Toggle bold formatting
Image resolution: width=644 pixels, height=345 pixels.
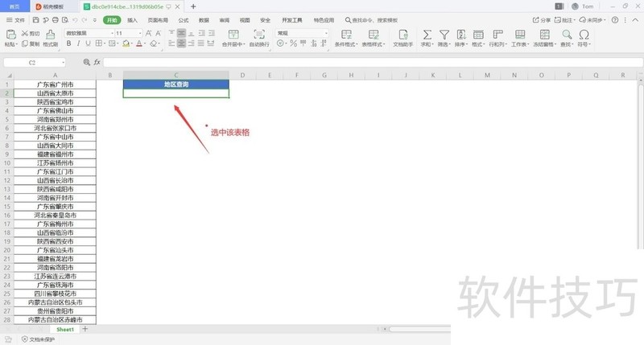pyautogui.click(x=68, y=43)
